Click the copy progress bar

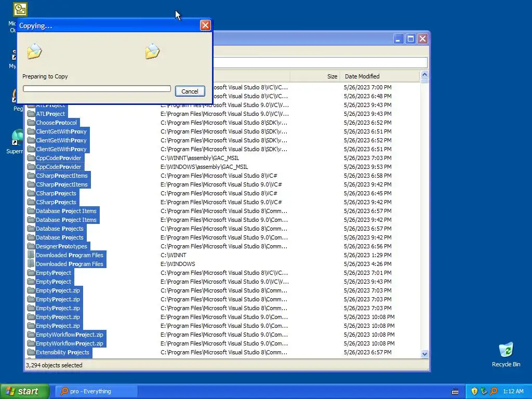click(x=97, y=88)
